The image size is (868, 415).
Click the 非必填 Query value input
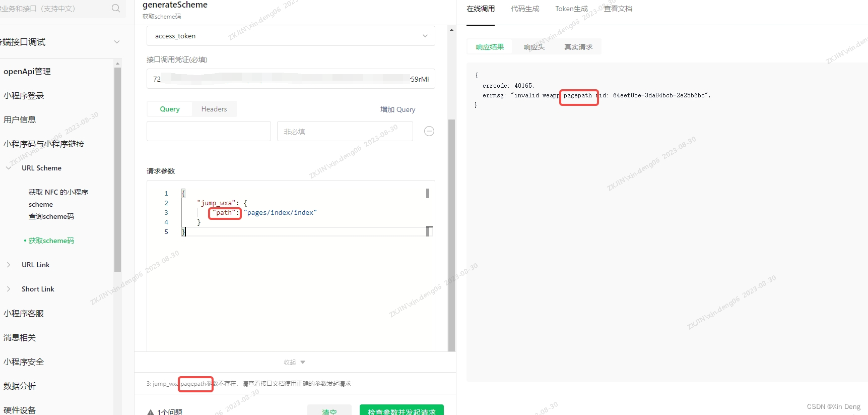(x=345, y=131)
